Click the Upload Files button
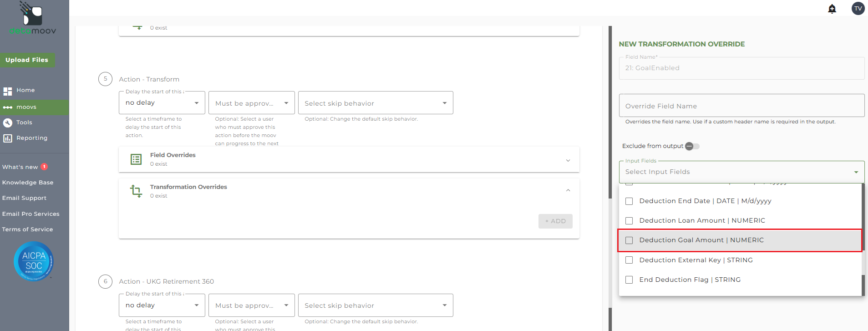The image size is (868, 331). pyautogui.click(x=27, y=60)
